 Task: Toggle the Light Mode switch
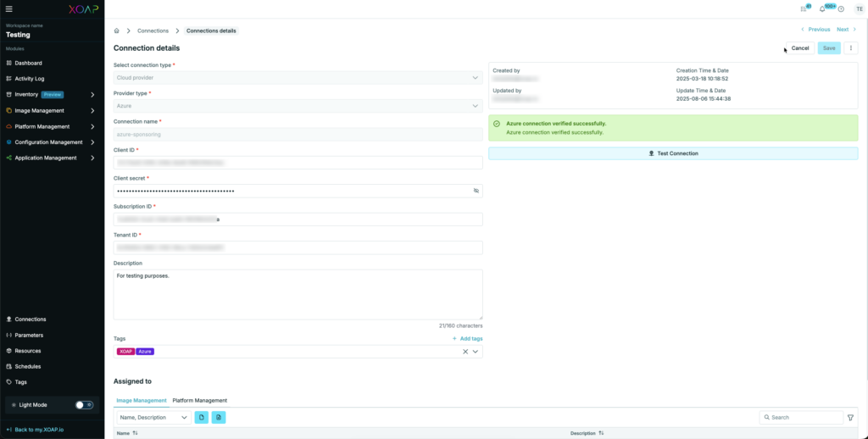[x=84, y=405]
